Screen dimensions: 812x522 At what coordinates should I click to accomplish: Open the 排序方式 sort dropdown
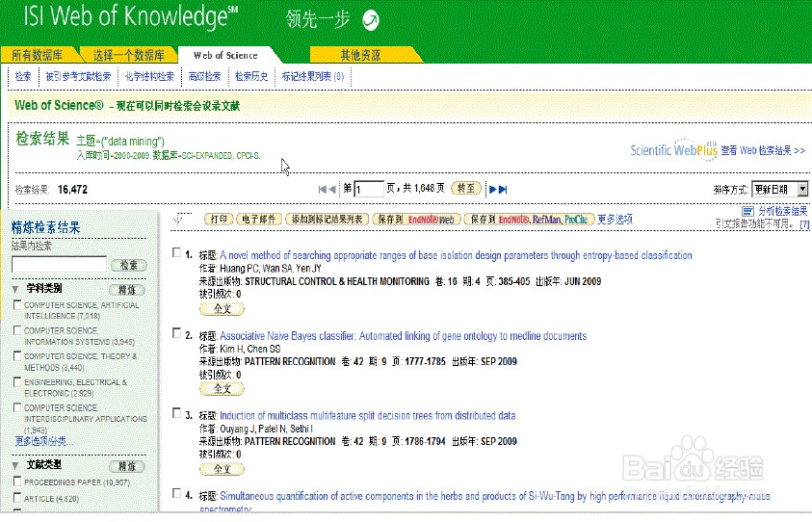click(x=779, y=190)
